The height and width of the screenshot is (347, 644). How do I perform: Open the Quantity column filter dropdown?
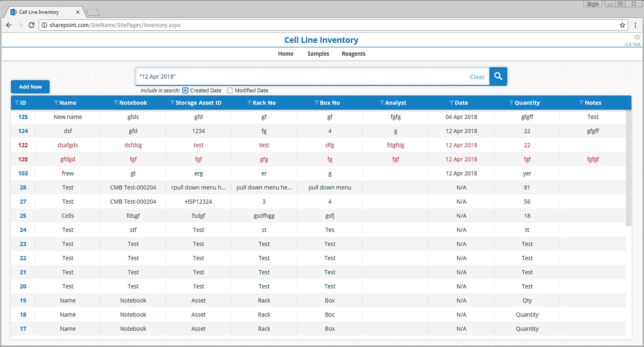tap(511, 103)
